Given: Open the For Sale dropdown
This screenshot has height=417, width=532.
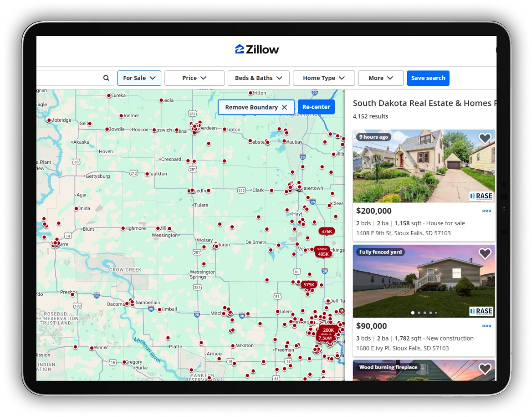Looking at the screenshot, I should (x=139, y=78).
